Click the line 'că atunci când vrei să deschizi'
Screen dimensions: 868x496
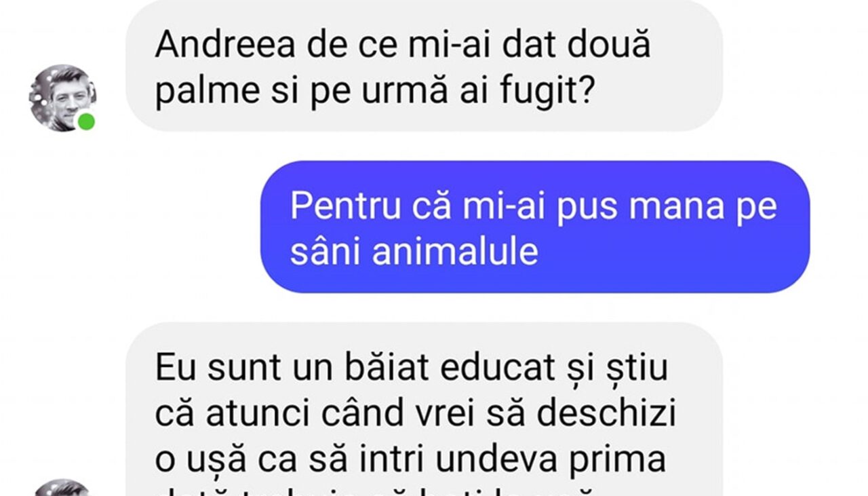pos(416,413)
